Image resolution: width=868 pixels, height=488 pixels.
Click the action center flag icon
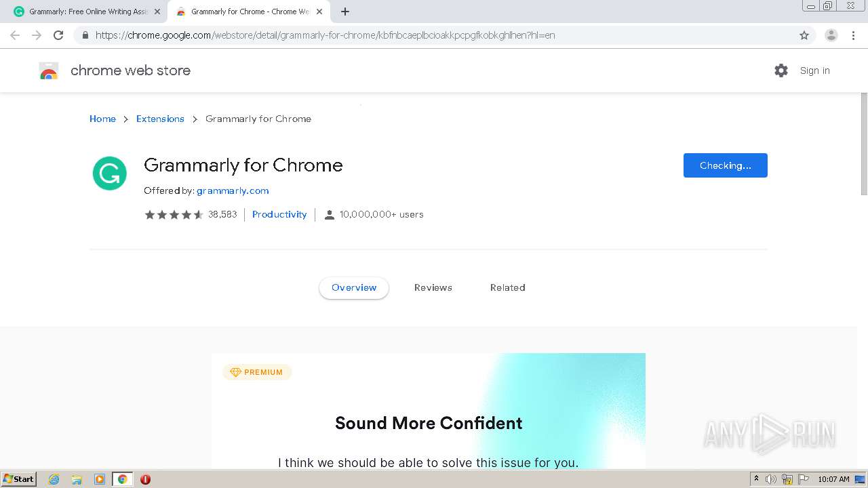coord(804,479)
